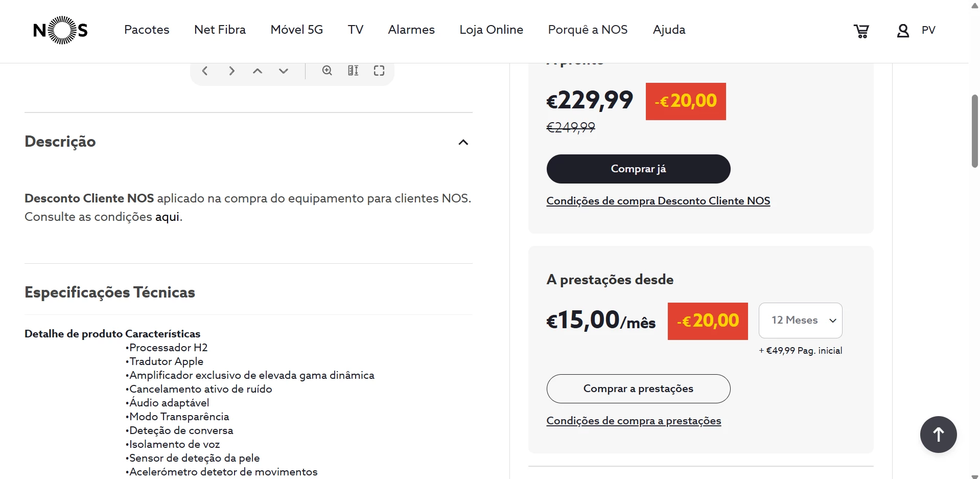Collapse the Descrição section

(x=463, y=142)
